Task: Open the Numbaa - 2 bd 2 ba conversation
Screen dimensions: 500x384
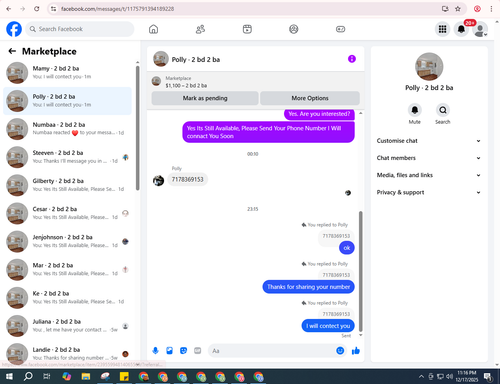Action: click(68, 129)
